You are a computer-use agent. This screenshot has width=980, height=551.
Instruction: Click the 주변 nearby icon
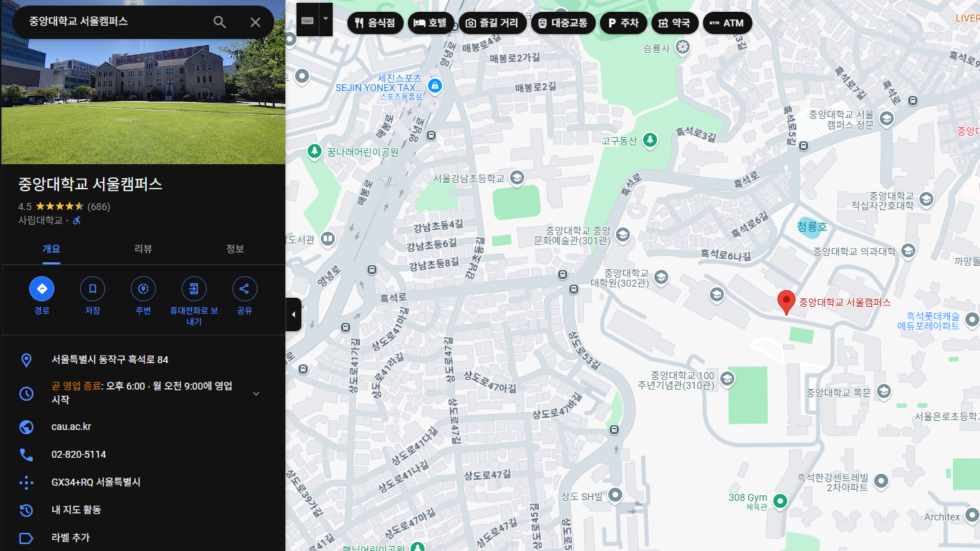tap(143, 289)
